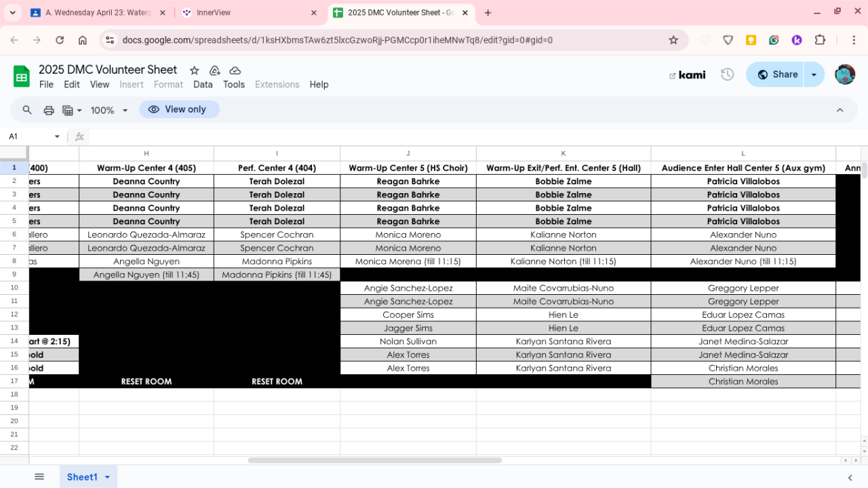The height and width of the screenshot is (488, 868).
Task: Select the row 10 header
Action: (x=14, y=288)
